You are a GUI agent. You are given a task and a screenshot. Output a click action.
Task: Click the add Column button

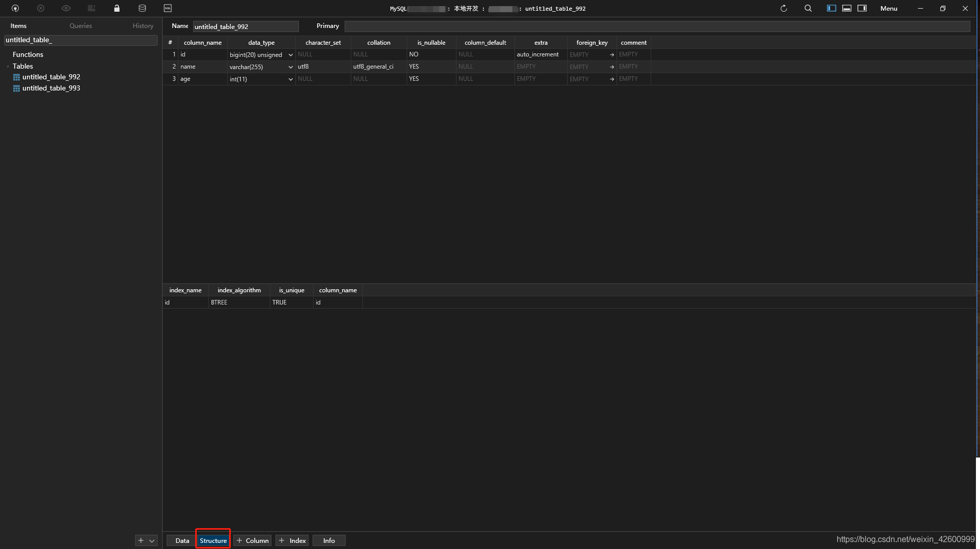(253, 540)
